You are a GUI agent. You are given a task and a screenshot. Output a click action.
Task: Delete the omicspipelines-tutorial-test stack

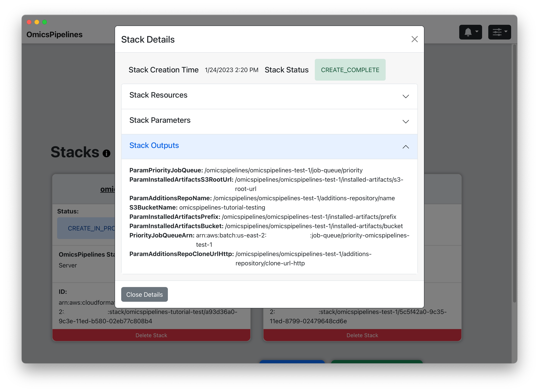151,335
